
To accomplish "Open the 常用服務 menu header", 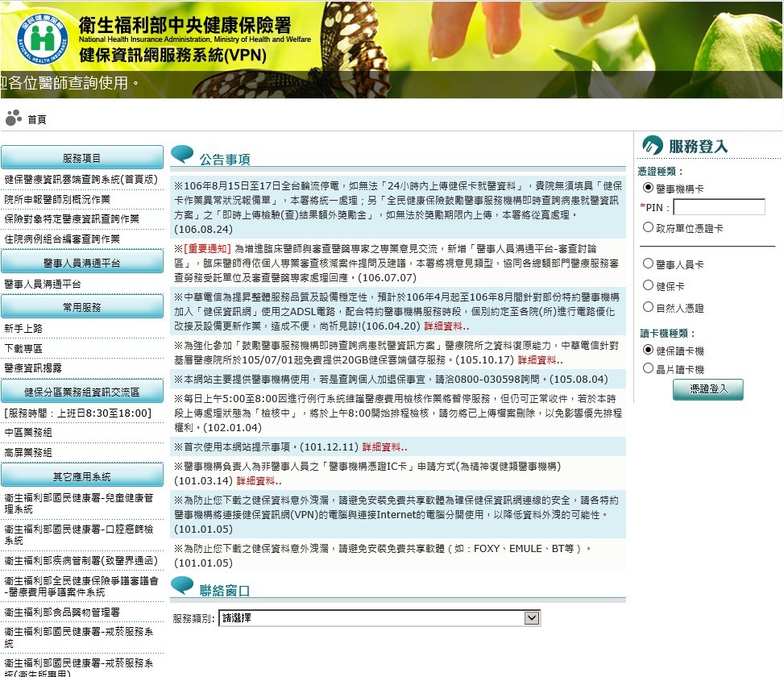I will [82, 307].
